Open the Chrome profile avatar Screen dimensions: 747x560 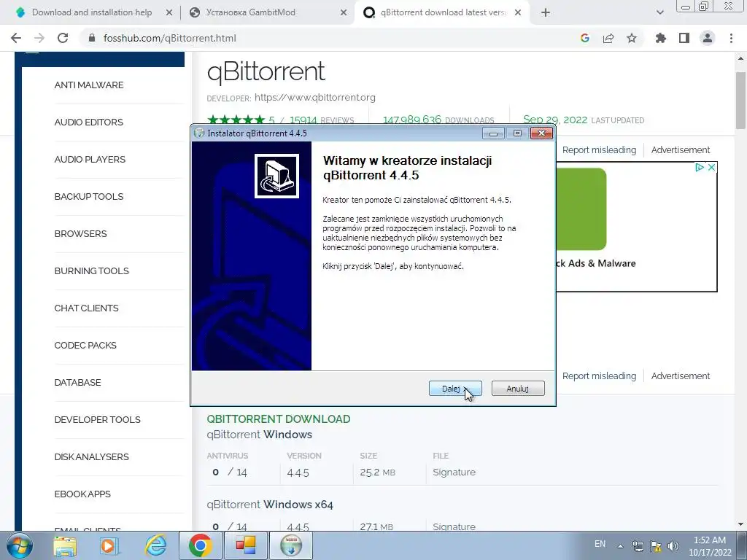[708, 38]
